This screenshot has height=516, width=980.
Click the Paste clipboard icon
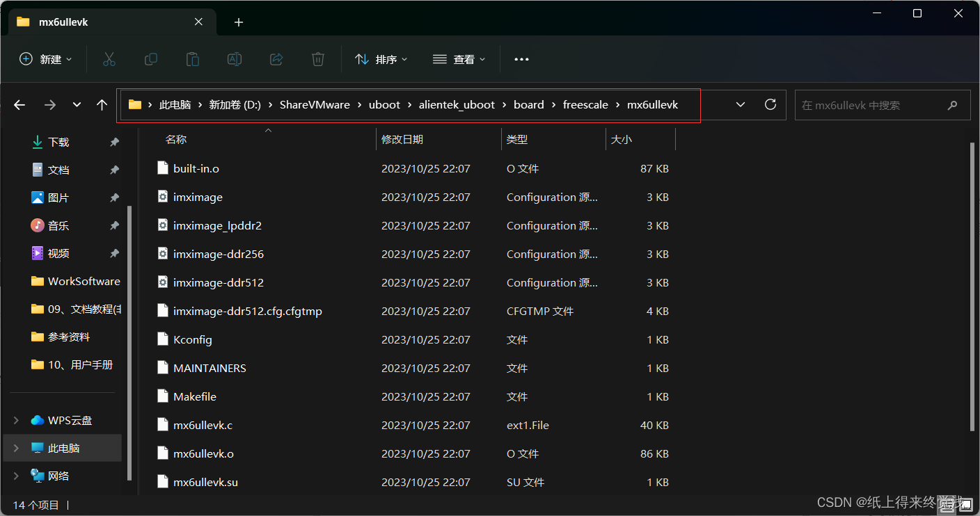pos(193,59)
